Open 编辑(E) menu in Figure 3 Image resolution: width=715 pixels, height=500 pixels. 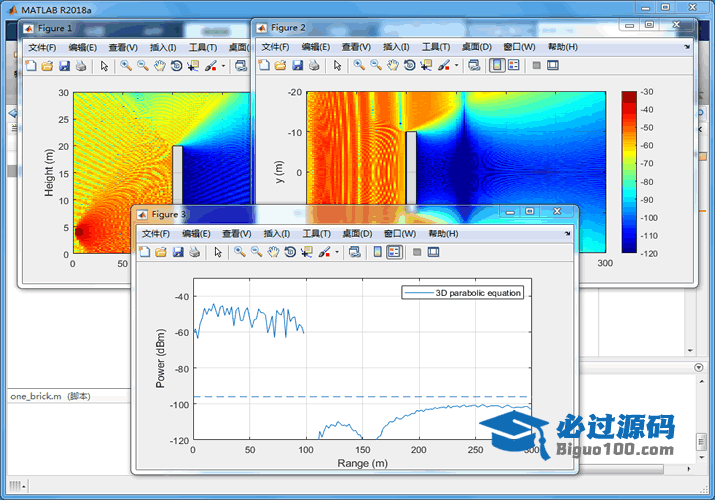[196, 233]
